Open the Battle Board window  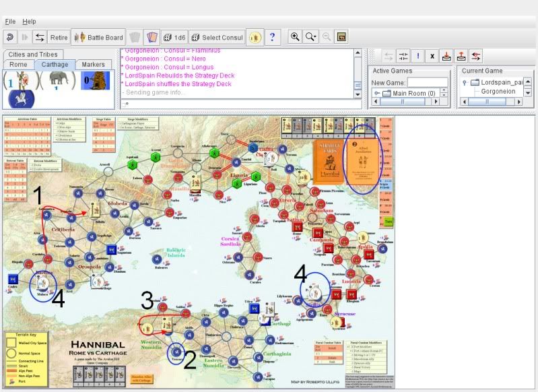pyautogui.click(x=98, y=38)
